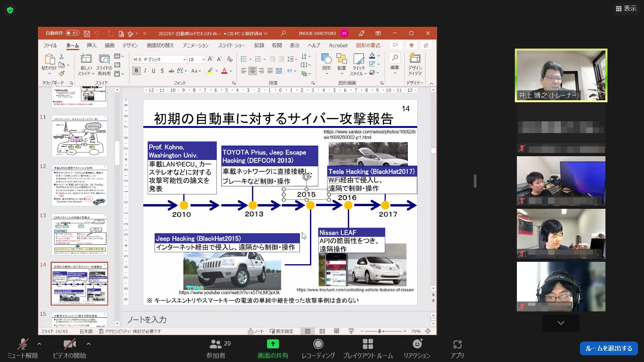Toggle Underline formatting

(x=154, y=71)
